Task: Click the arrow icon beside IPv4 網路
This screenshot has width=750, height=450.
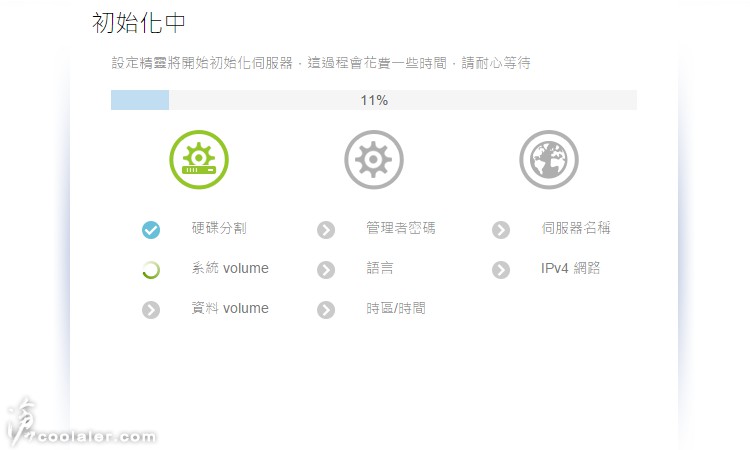Action: point(501,270)
